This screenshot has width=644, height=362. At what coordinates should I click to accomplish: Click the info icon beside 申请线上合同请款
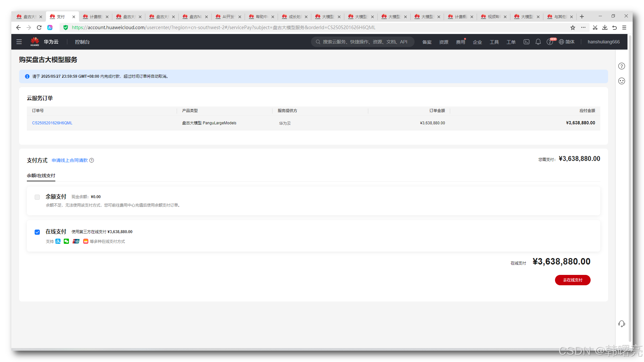pos(92,160)
